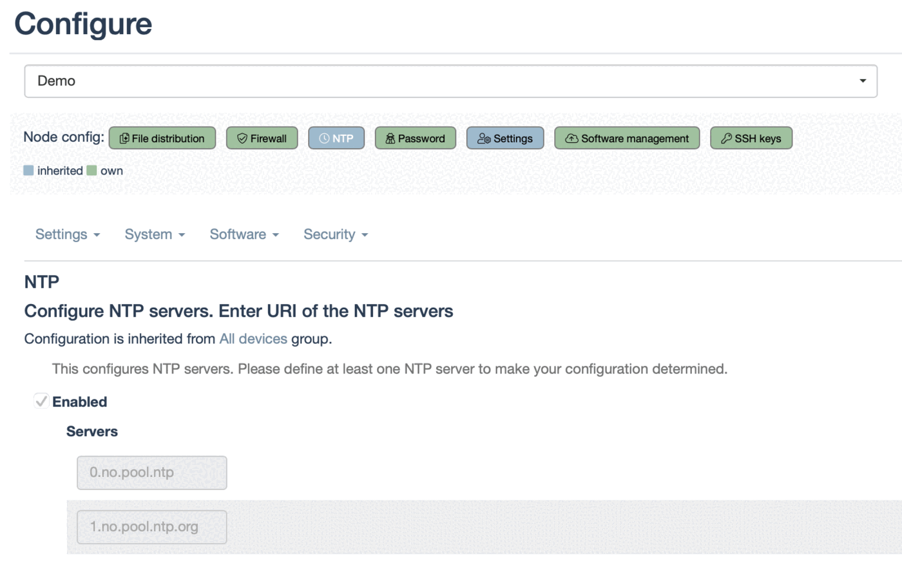Click the File distribution copy icon

click(124, 138)
